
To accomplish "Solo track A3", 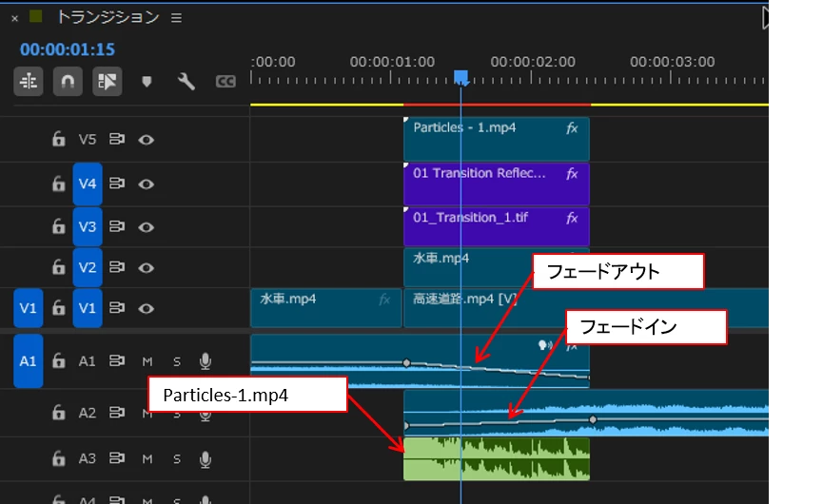I will point(177,459).
